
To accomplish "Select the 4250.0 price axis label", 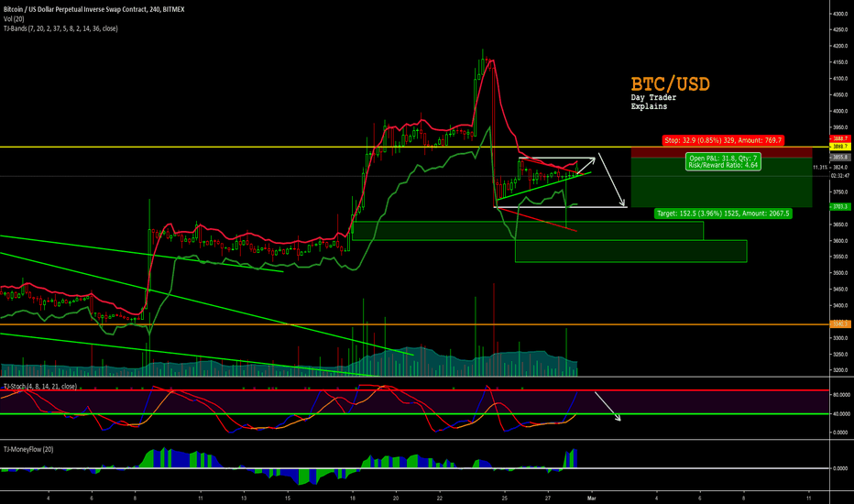I will pos(840,30).
